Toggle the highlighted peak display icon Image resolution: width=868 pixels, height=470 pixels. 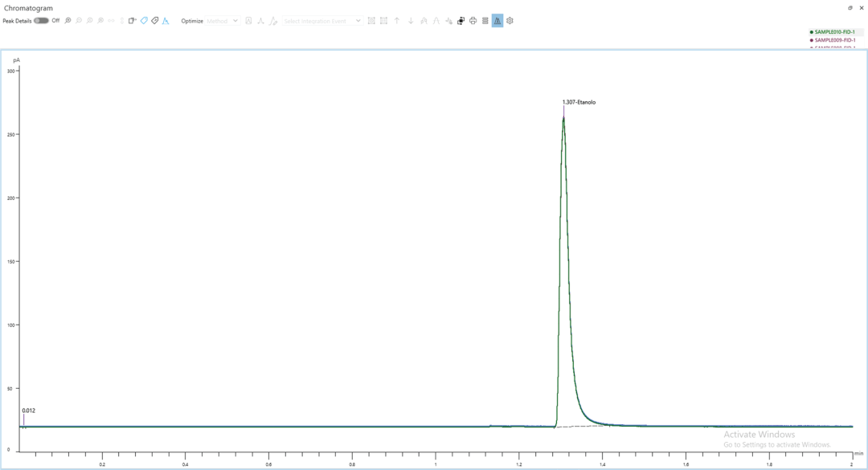tap(497, 20)
